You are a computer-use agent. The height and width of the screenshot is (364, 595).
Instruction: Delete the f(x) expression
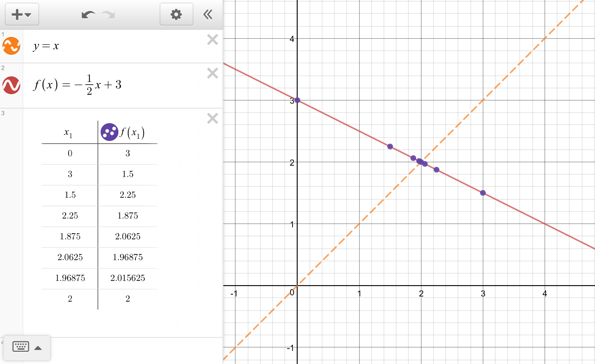212,73
